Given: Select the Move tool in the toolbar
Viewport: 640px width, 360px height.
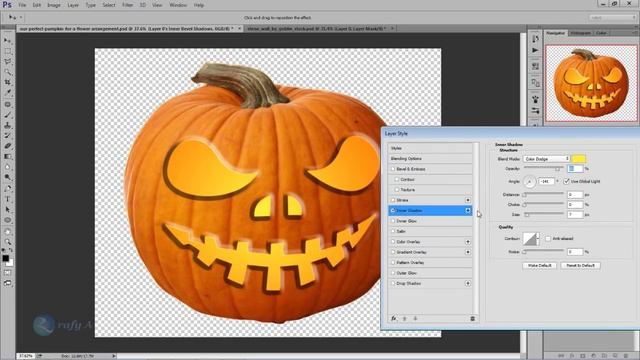Looking at the screenshot, I should point(7,41).
